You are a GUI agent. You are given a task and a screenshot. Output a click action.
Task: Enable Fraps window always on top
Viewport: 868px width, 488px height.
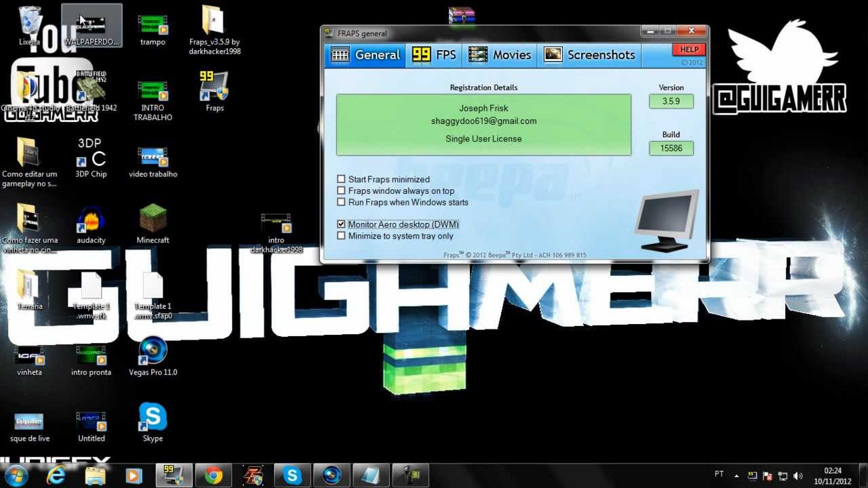341,191
